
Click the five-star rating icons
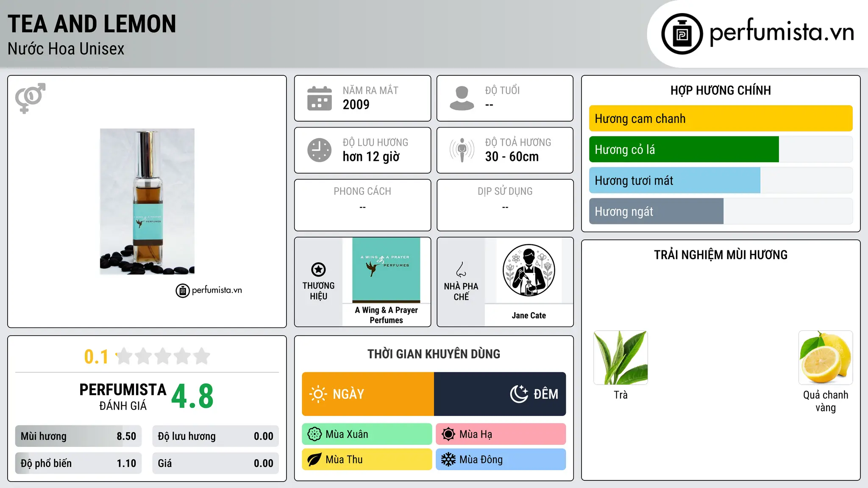click(163, 356)
